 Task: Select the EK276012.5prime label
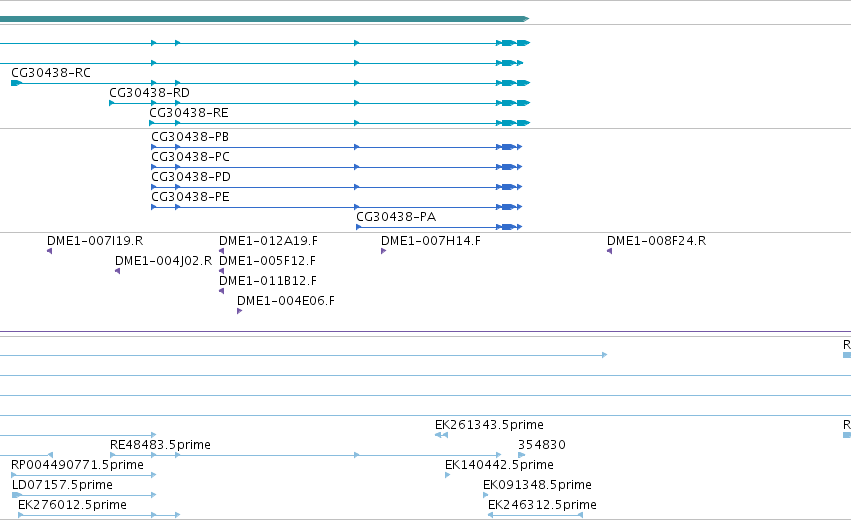coord(72,505)
